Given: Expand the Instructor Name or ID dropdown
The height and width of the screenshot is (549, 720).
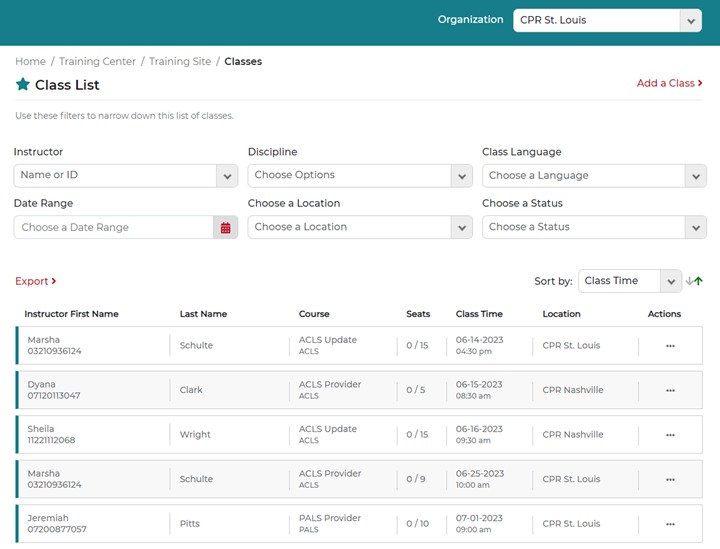Looking at the screenshot, I should 126,176.
